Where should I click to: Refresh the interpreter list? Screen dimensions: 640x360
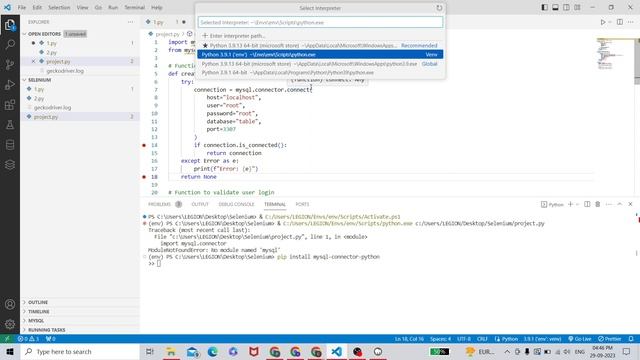pos(439,8)
